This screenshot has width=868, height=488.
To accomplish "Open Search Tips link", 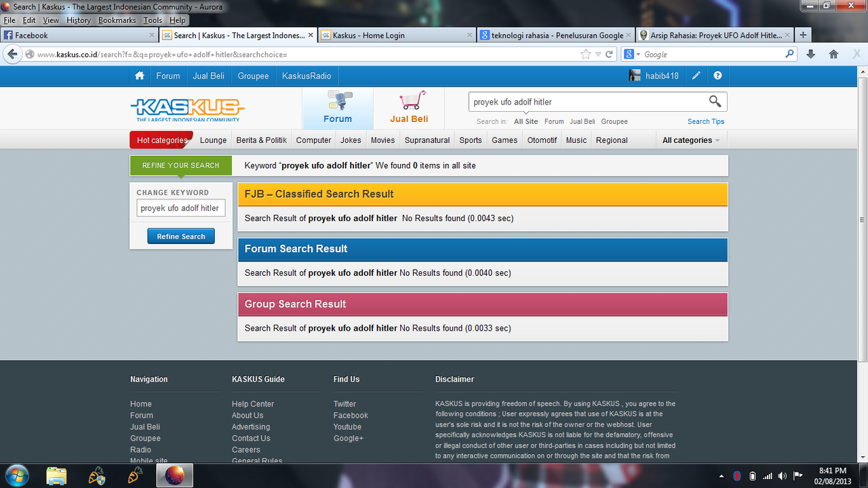I will pyautogui.click(x=706, y=121).
